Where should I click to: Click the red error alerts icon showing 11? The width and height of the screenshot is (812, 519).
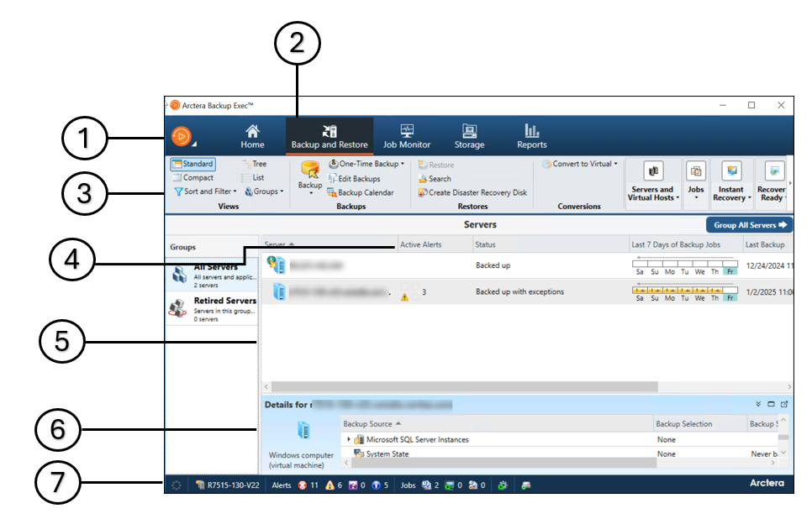[x=303, y=485]
